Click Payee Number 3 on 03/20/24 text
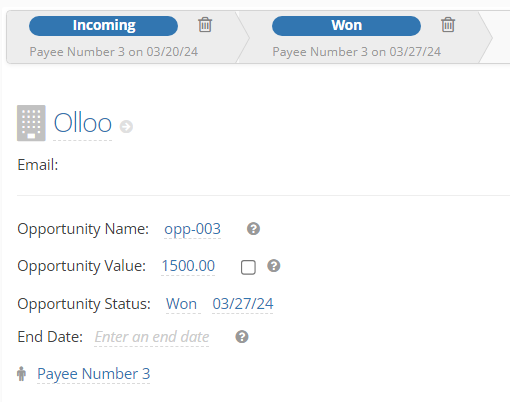Image resolution: width=510 pixels, height=402 pixels. 114,52
